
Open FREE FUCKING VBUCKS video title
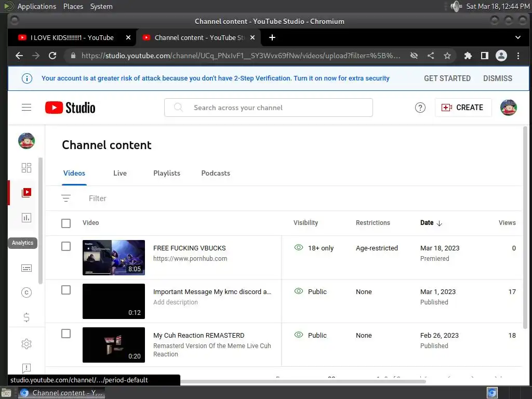(189, 248)
